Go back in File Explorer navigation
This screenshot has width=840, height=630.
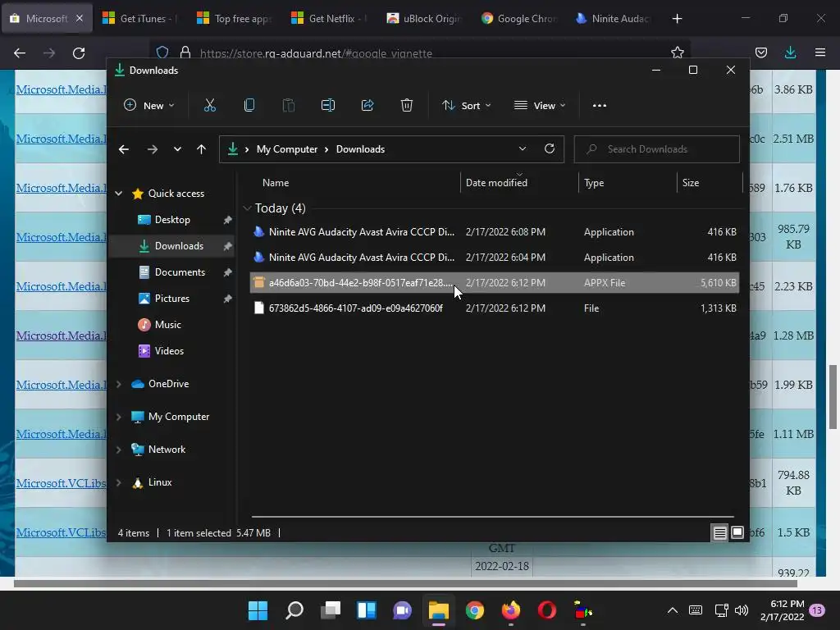(x=124, y=149)
